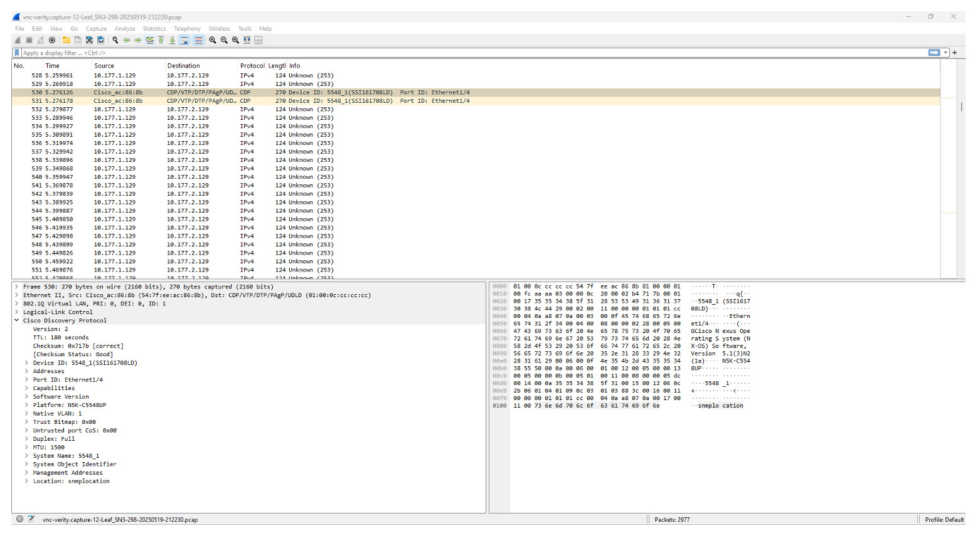The width and height of the screenshot is (980, 538).
Task: Select the Checksum: 0x717b line
Action: click(78, 346)
